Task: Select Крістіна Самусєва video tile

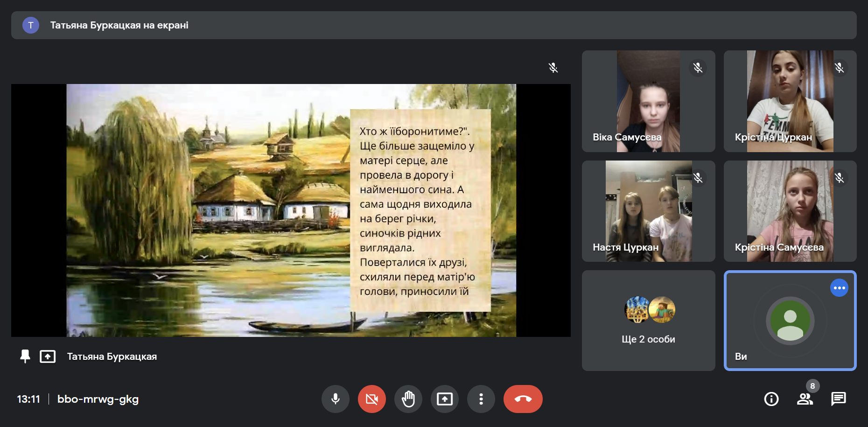Action: (x=790, y=211)
